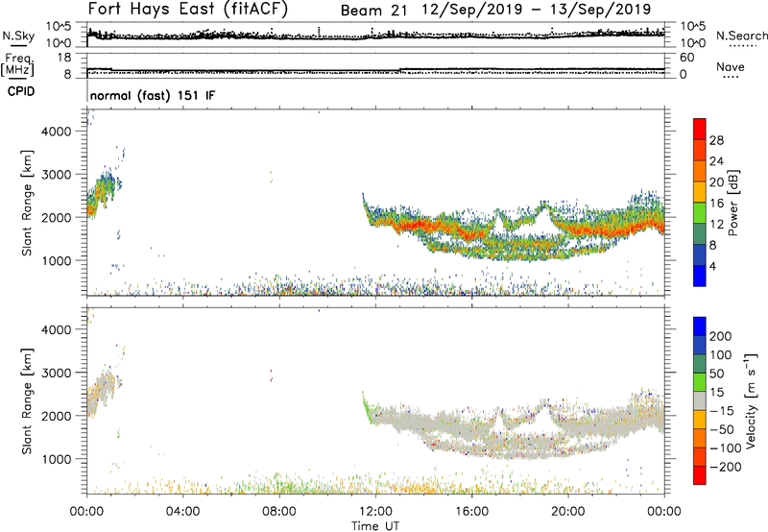Click the '1000' range tick in the power panel
This screenshot has height=532, width=768.
tap(57, 260)
